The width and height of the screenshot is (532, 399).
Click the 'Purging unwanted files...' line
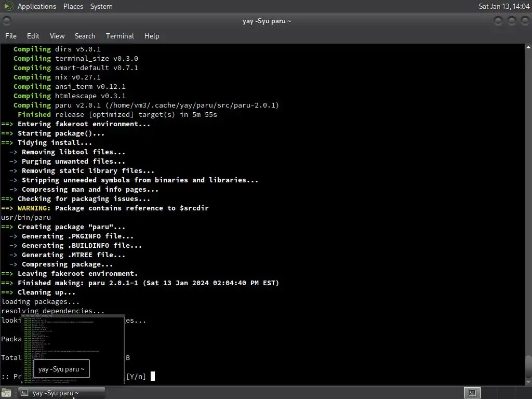67,161
